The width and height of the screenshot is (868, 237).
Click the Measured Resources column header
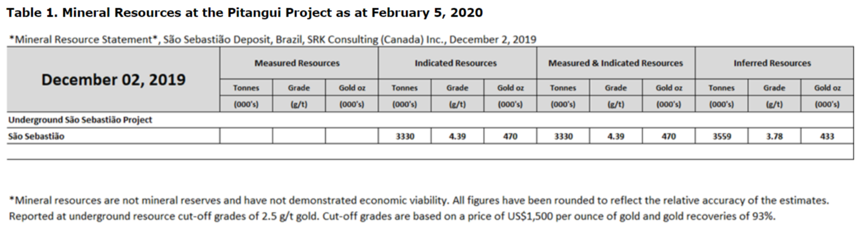(x=297, y=63)
